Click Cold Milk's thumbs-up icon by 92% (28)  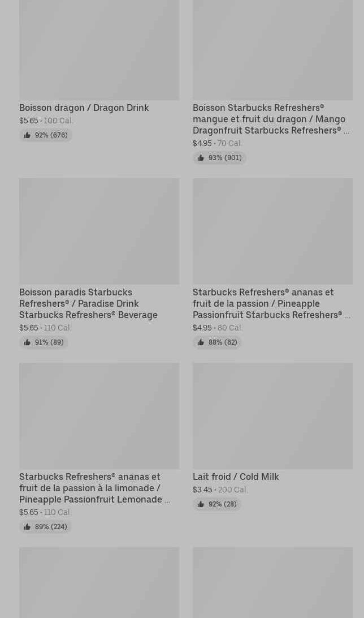pyautogui.click(x=201, y=504)
